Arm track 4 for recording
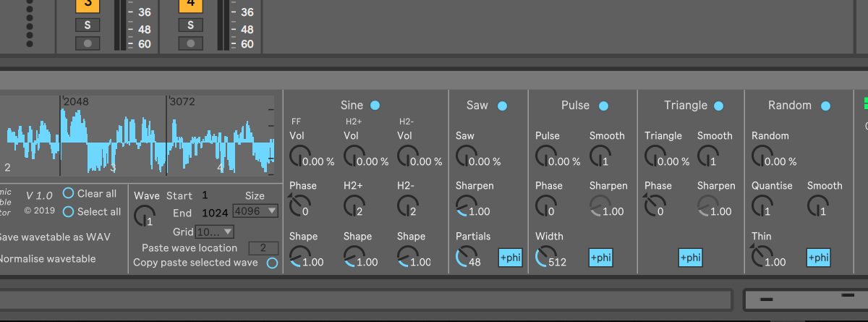868x322 pixels. (x=191, y=43)
